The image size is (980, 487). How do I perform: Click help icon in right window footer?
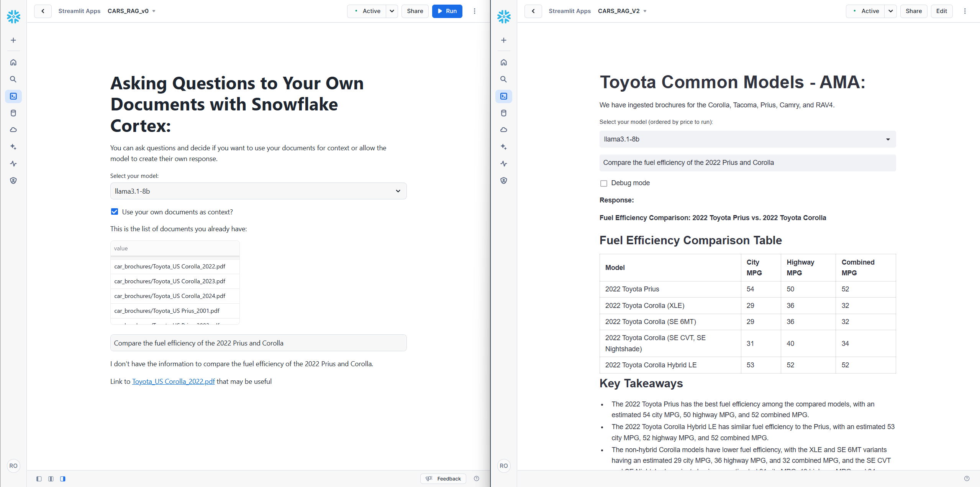click(967, 479)
